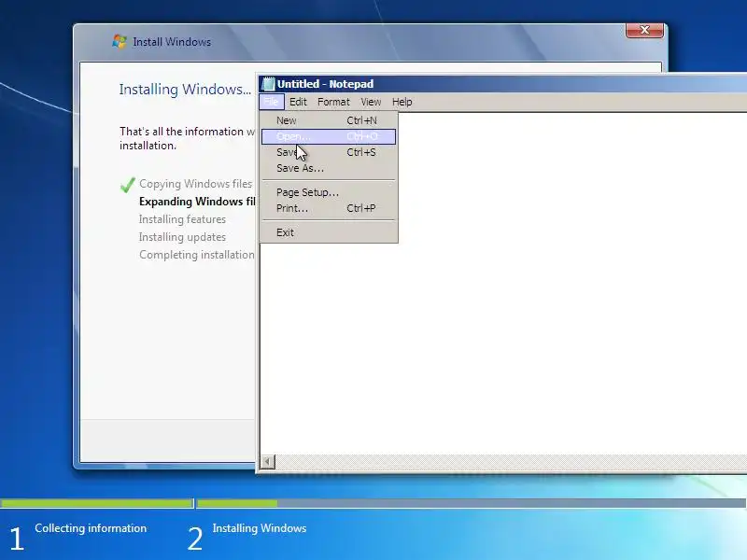The width and height of the screenshot is (747, 560).
Task: Choose Save from the File menu
Action: (x=329, y=152)
